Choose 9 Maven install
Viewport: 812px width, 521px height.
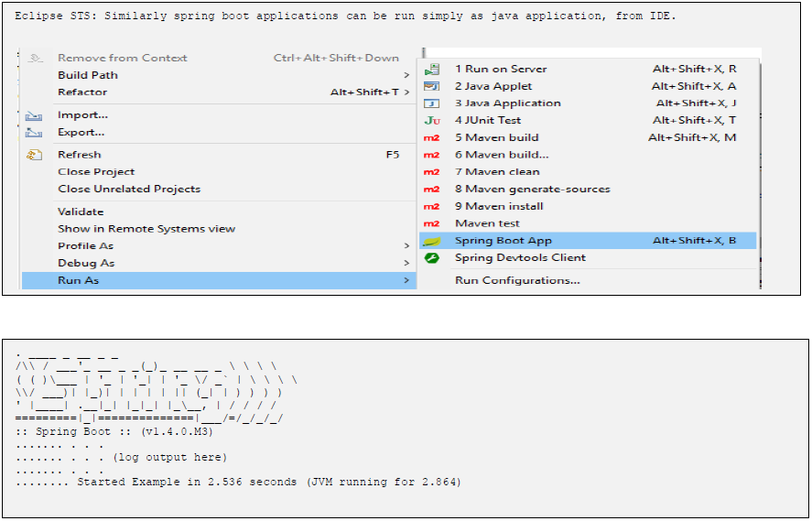(499, 207)
